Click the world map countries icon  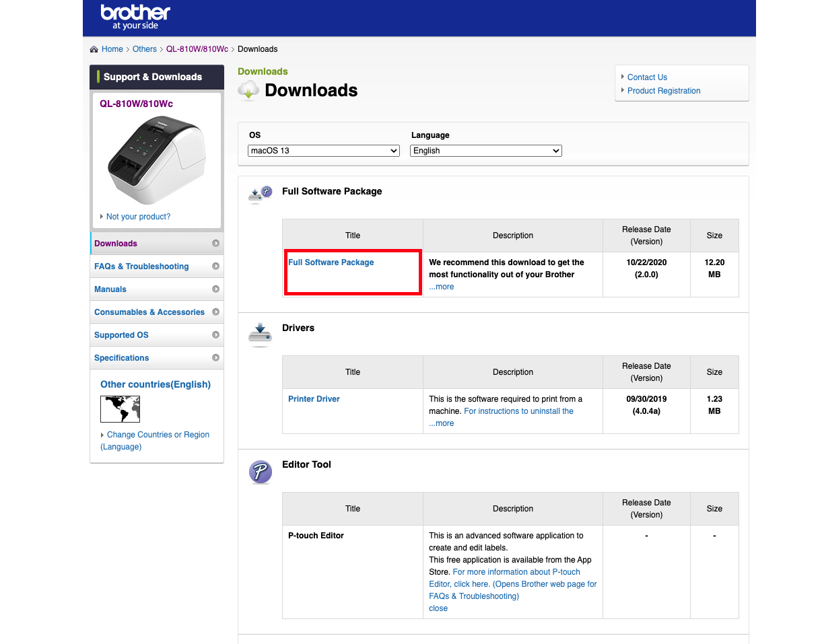coord(120,408)
